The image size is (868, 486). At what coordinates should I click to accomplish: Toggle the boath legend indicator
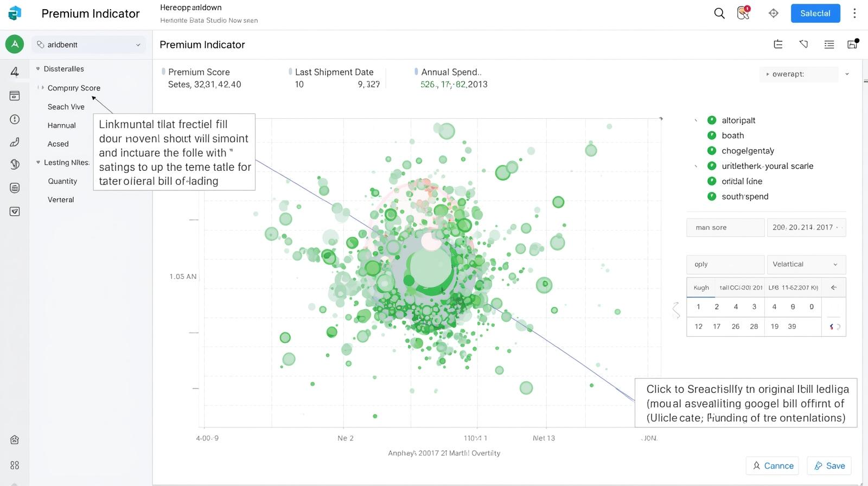[712, 136]
